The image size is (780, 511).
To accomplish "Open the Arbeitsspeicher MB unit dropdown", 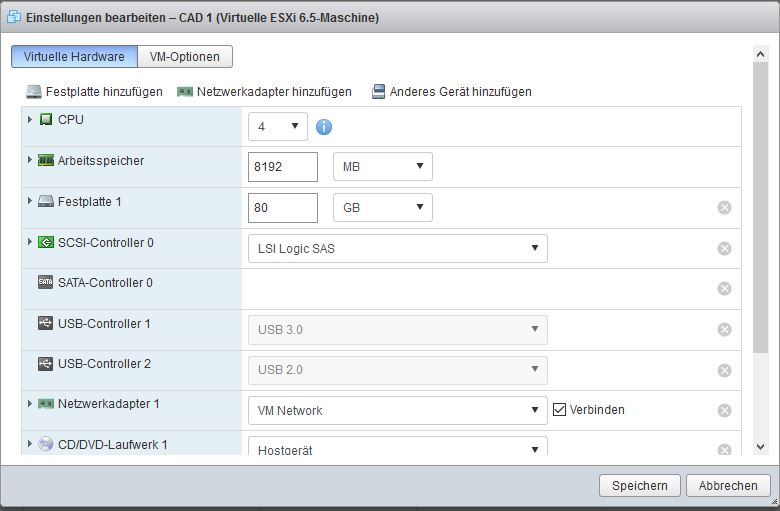I will point(382,167).
